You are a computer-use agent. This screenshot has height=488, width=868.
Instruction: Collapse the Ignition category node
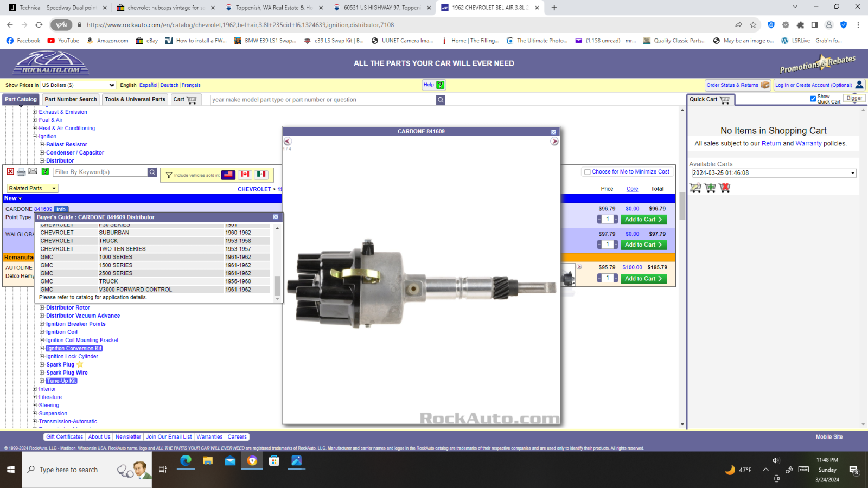[35, 137]
